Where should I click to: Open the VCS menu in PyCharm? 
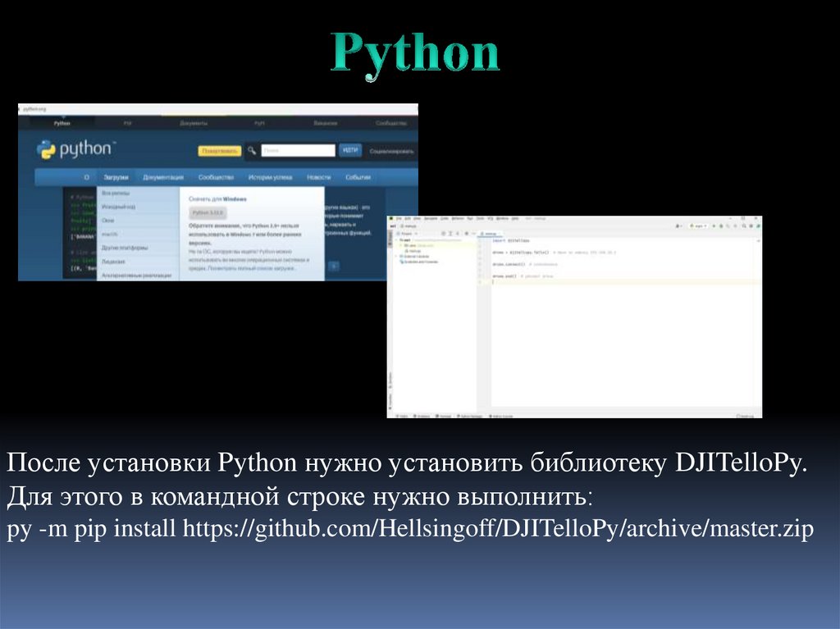coord(491,219)
